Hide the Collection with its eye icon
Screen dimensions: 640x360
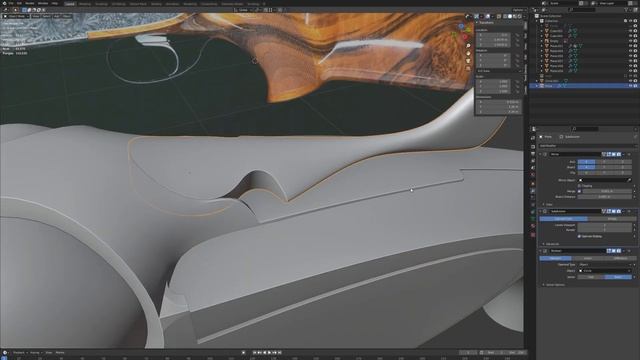click(631, 21)
